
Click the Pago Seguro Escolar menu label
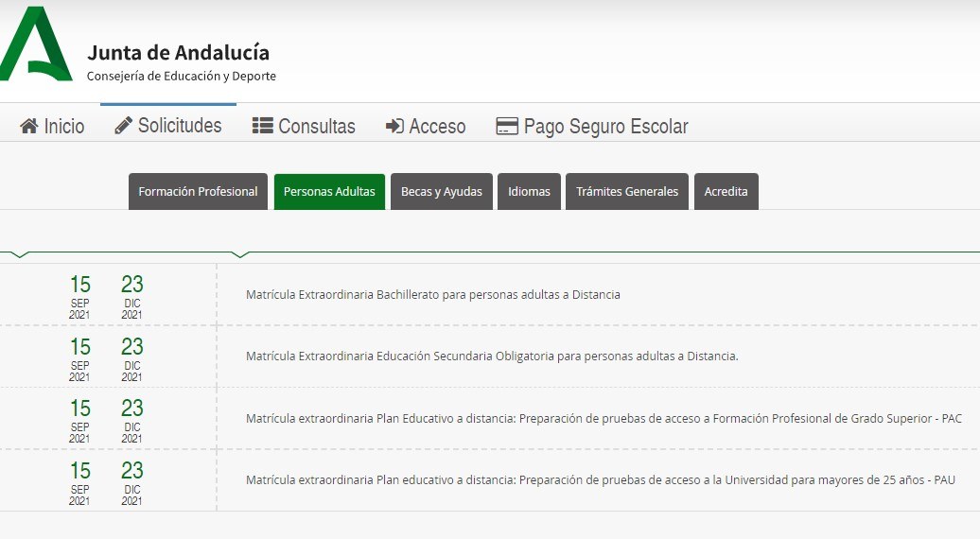click(x=605, y=127)
